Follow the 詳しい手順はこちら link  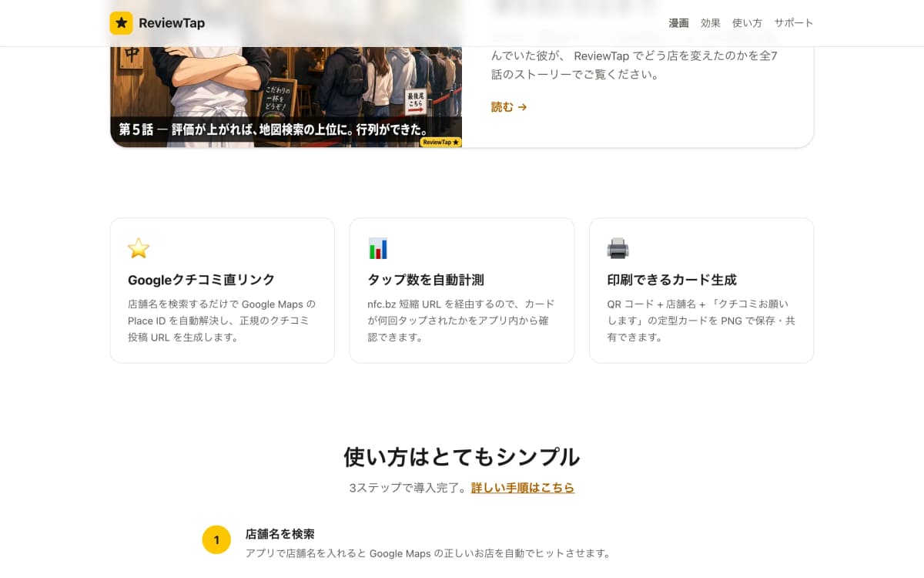pyautogui.click(x=523, y=488)
